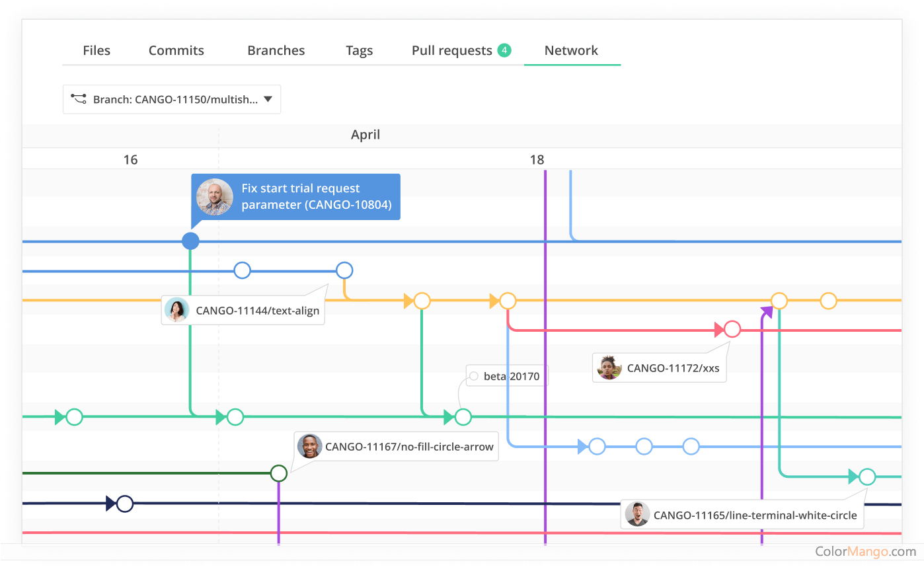
Task: Select the yellow commit node where the red branch starts
Action: [x=508, y=301]
